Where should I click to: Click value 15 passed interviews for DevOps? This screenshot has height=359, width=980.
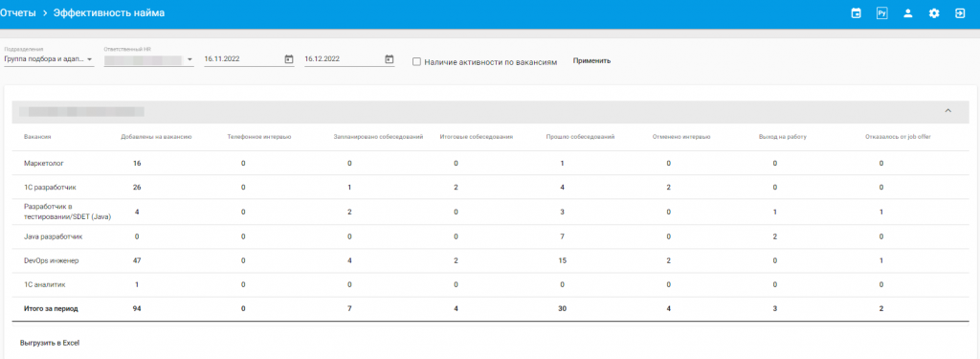(x=563, y=260)
